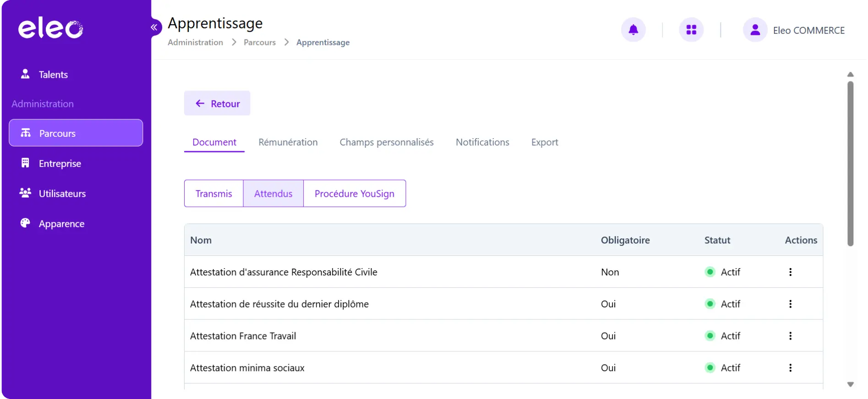
Task: Switch to the Notifications tab
Action: [x=482, y=142]
